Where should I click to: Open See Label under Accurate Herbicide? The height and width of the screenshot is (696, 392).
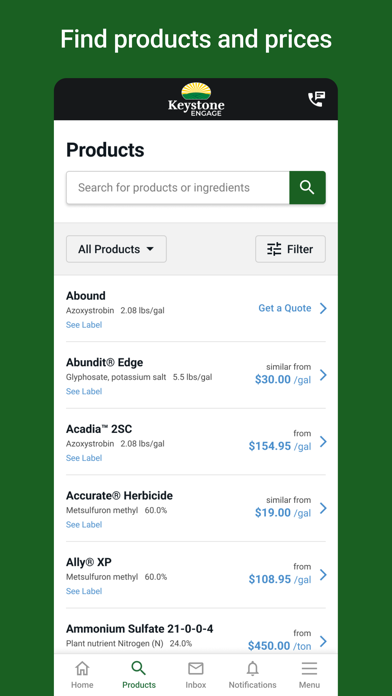tap(84, 525)
